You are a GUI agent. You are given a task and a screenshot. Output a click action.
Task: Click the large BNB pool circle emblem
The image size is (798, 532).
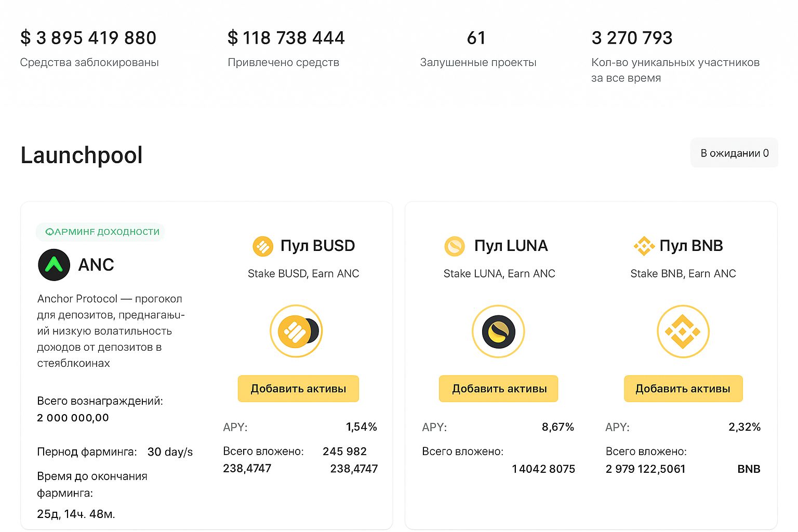(x=683, y=331)
